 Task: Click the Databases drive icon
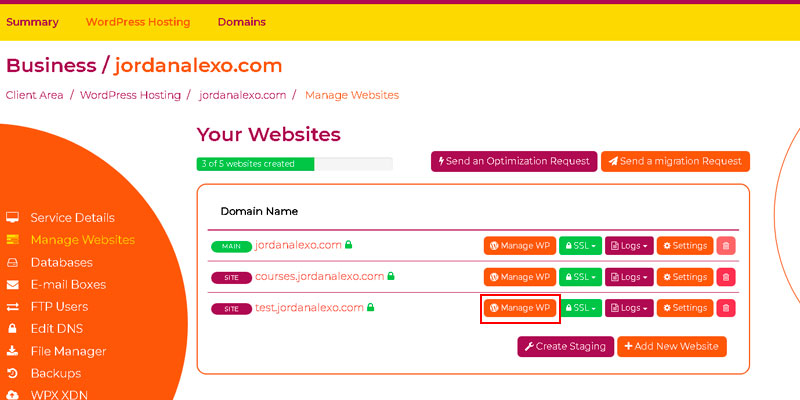click(x=12, y=262)
